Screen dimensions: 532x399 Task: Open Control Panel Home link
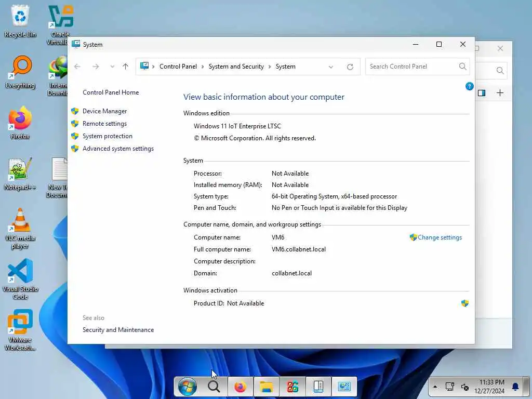111,92
